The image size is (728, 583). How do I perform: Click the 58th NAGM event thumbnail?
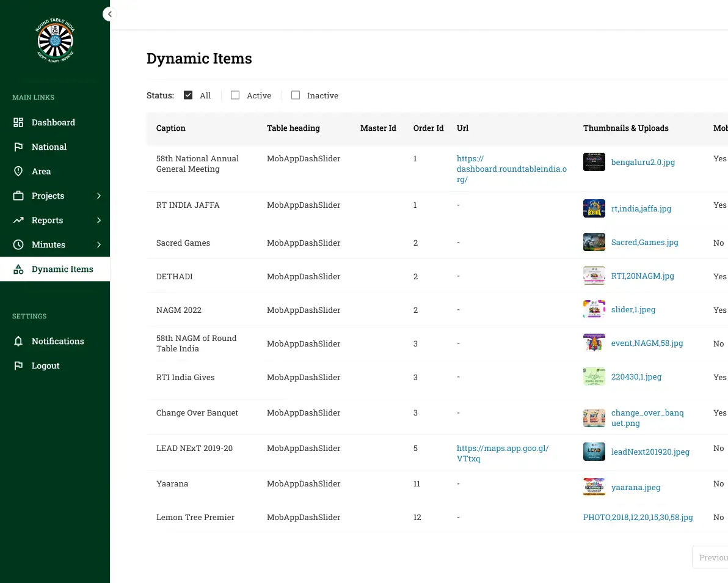[x=594, y=343]
